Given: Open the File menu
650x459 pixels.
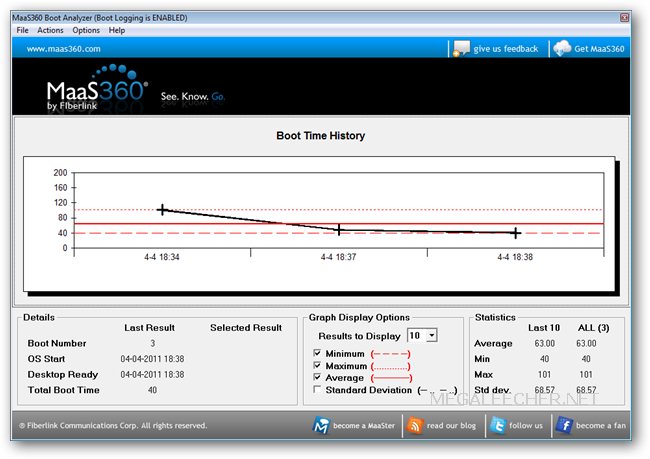Looking at the screenshot, I should point(22,30).
